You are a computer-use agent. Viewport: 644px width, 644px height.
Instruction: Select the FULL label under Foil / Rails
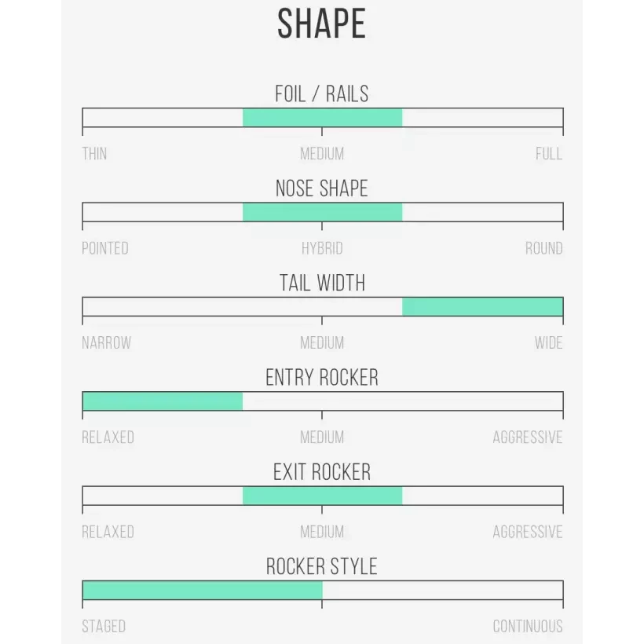[549, 154]
